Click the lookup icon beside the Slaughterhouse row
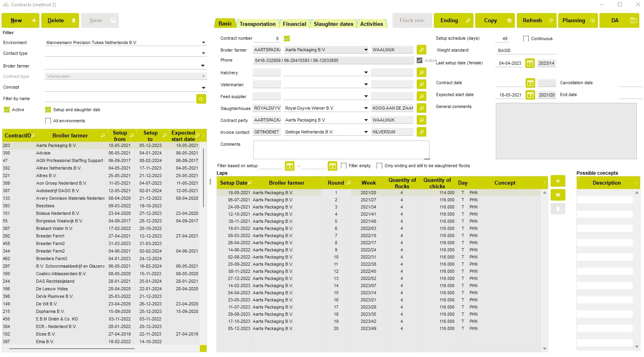 tap(422, 108)
